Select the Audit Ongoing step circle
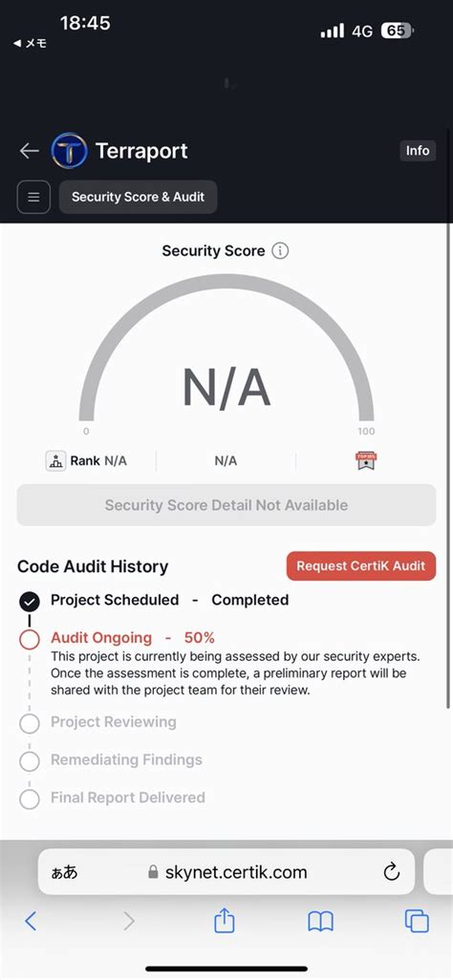 pos(30,639)
